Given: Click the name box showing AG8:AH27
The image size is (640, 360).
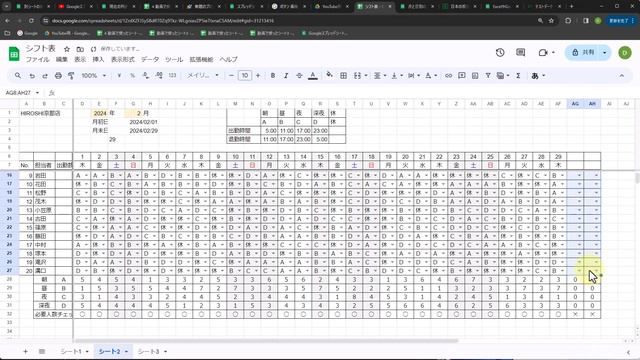Looking at the screenshot, I should pos(22,93).
